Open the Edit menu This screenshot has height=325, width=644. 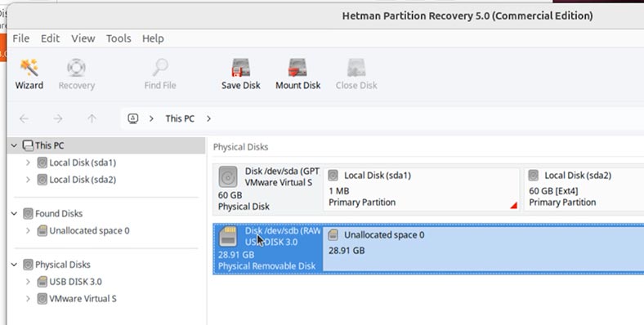(50, 38)
